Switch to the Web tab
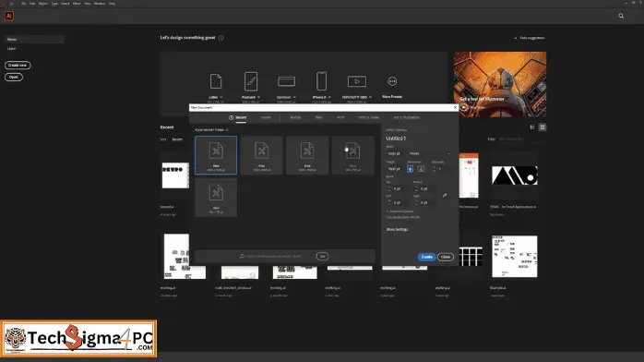This screenshot has width=644, height=362. [318, 117]
